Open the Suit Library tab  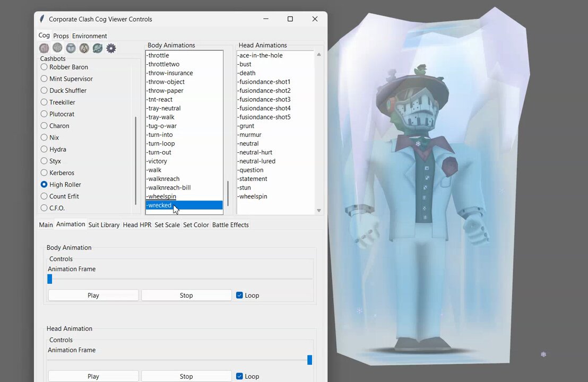104,224
